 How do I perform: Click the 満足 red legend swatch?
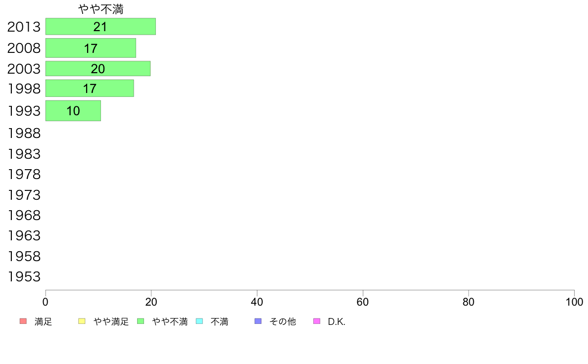pos(23,321)
